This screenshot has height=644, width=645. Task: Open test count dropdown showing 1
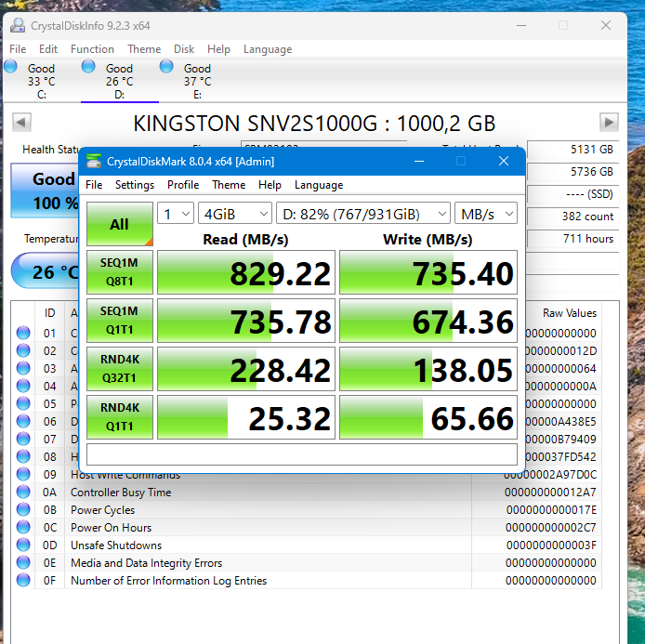pos(176,214)
